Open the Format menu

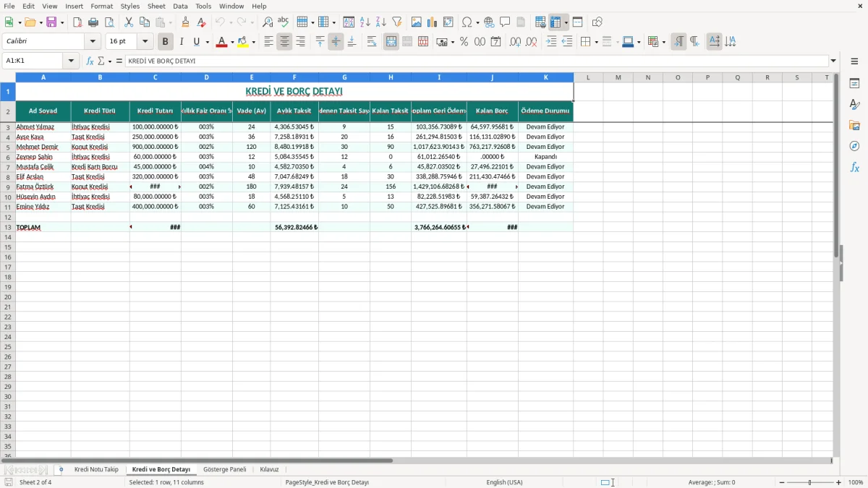tap(101, 6)
